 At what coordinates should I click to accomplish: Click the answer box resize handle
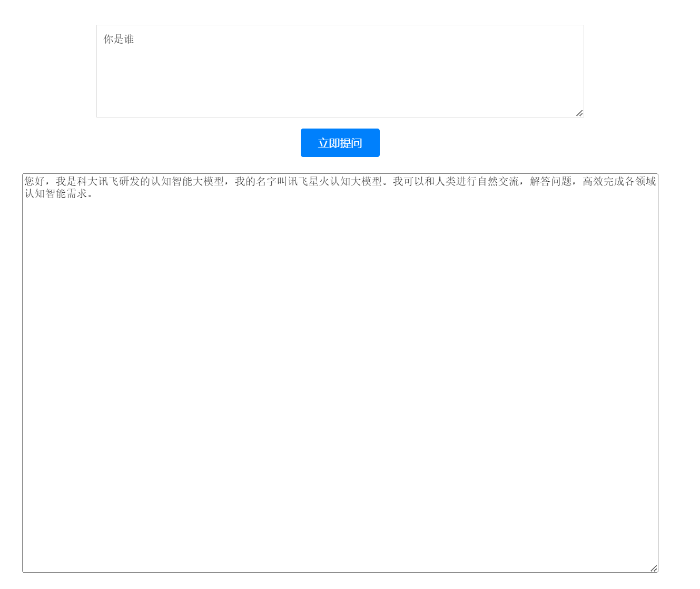(654, 568)
